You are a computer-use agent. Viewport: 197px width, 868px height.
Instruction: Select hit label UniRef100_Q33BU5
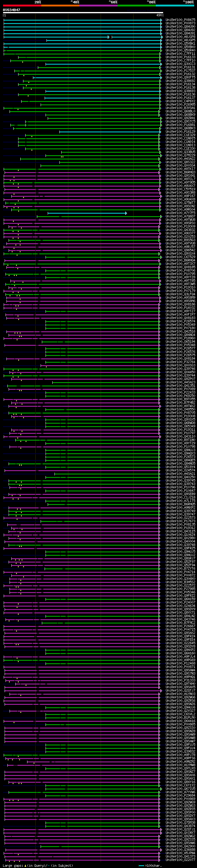click(180, 152)
